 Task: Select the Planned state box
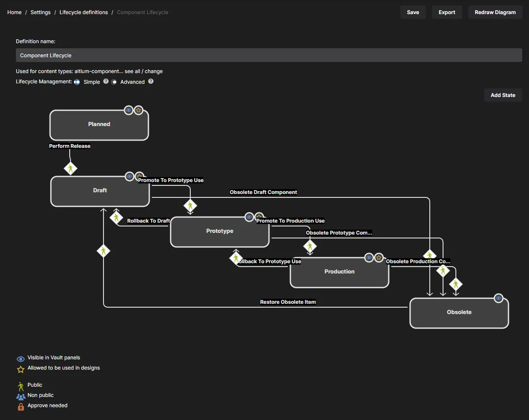99,125
